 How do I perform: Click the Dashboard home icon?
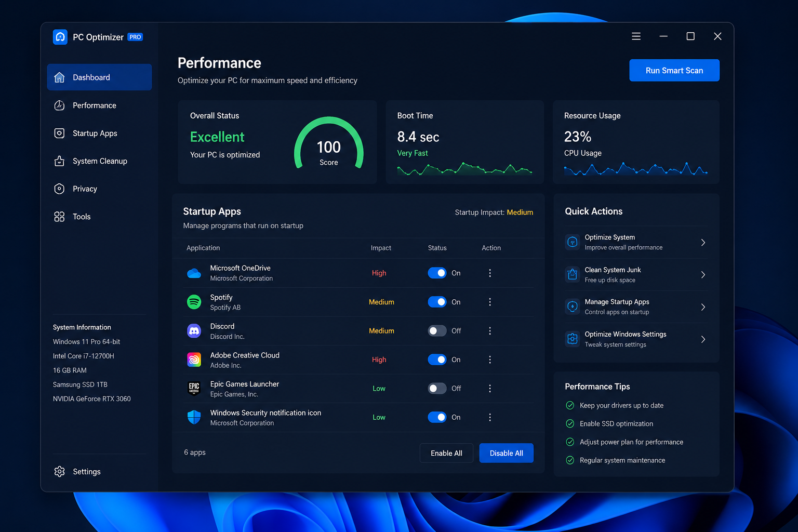tap(60, 77)
